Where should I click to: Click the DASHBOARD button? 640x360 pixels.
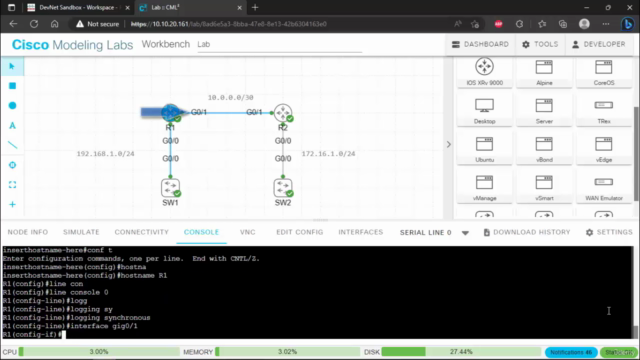pos(480,44)
